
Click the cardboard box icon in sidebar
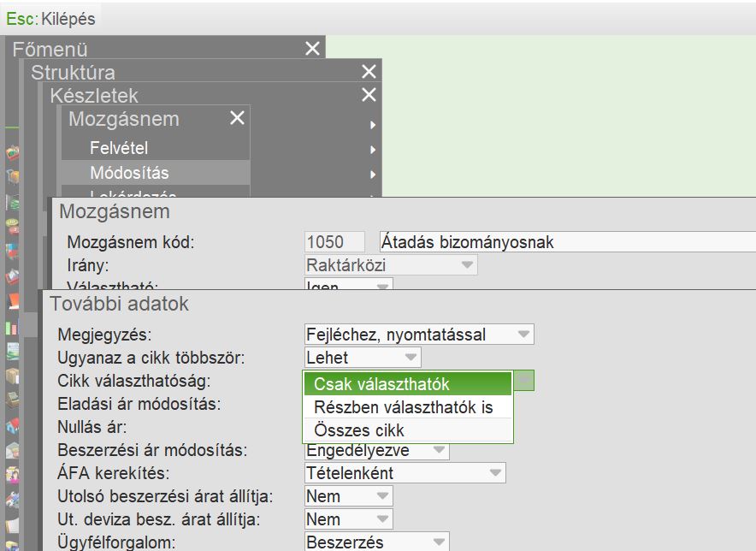[12, 376]
